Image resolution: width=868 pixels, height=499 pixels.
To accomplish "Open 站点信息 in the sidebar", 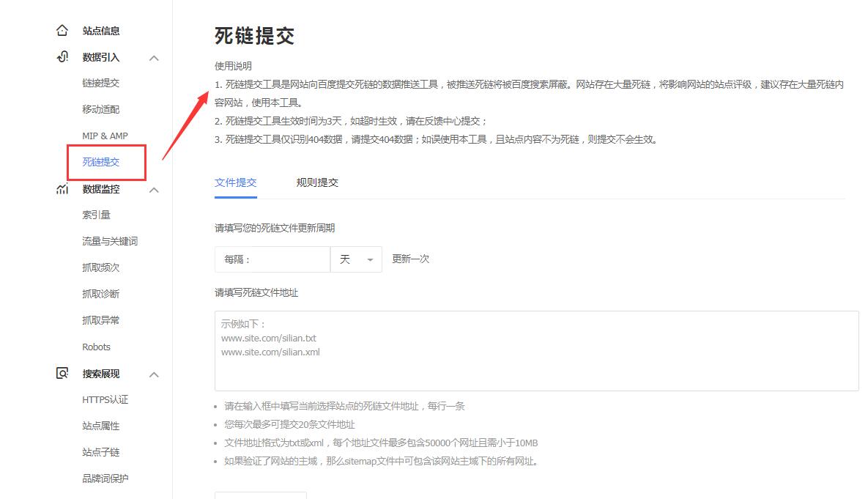I will 101,31.
